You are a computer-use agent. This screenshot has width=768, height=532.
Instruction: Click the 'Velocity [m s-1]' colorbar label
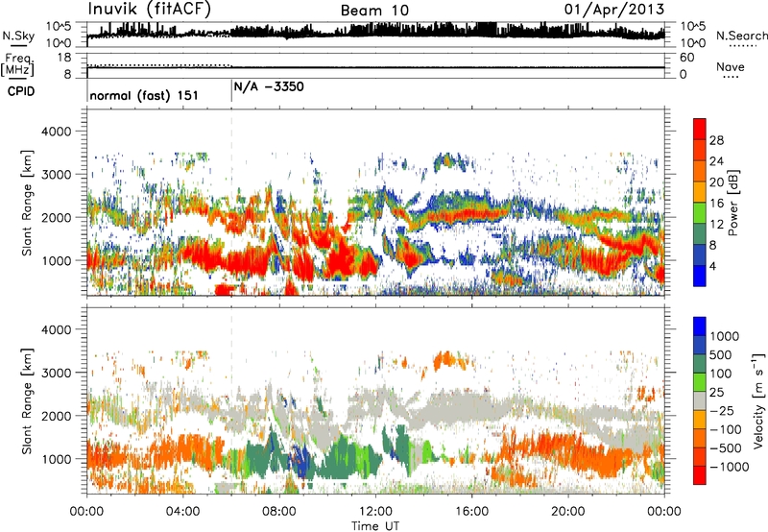pos(758,400)
